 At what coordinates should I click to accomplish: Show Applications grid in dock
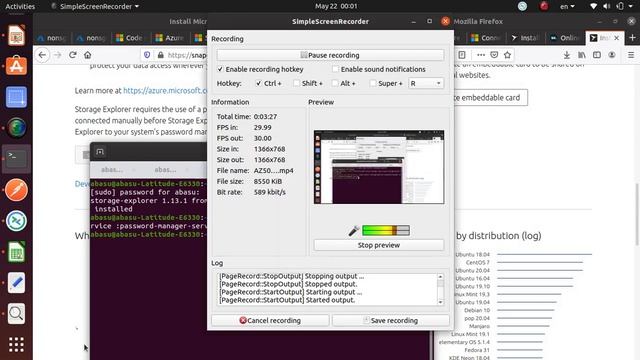click(x=16, y=344)
